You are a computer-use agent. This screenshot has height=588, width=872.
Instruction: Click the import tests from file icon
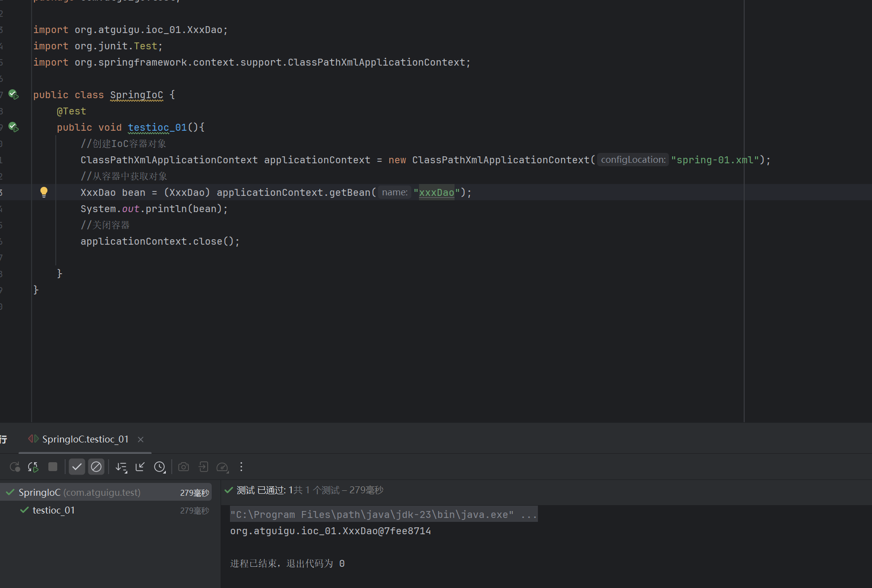pos(203,467)
